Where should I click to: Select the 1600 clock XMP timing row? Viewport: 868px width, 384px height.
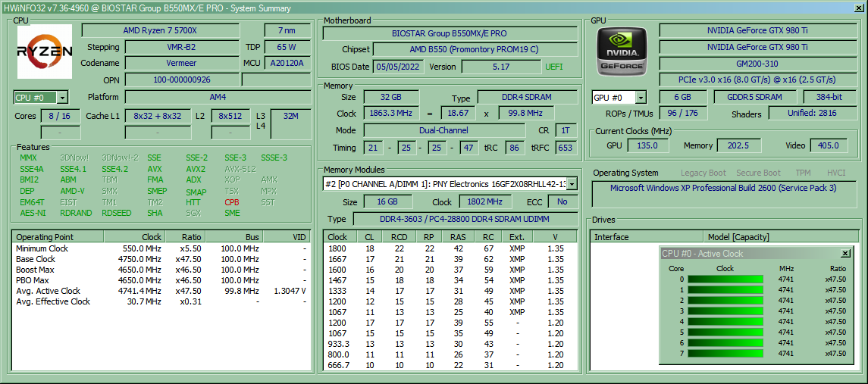click(x=450, y=270)
